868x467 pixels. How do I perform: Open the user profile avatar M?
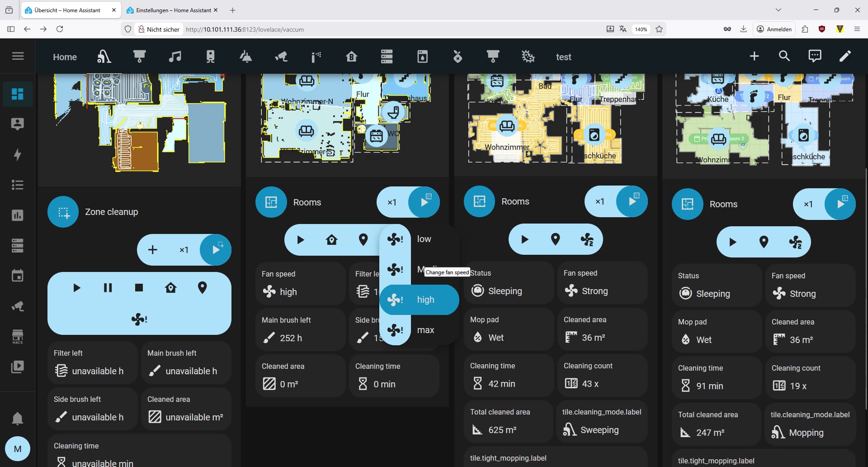[18, 449]
